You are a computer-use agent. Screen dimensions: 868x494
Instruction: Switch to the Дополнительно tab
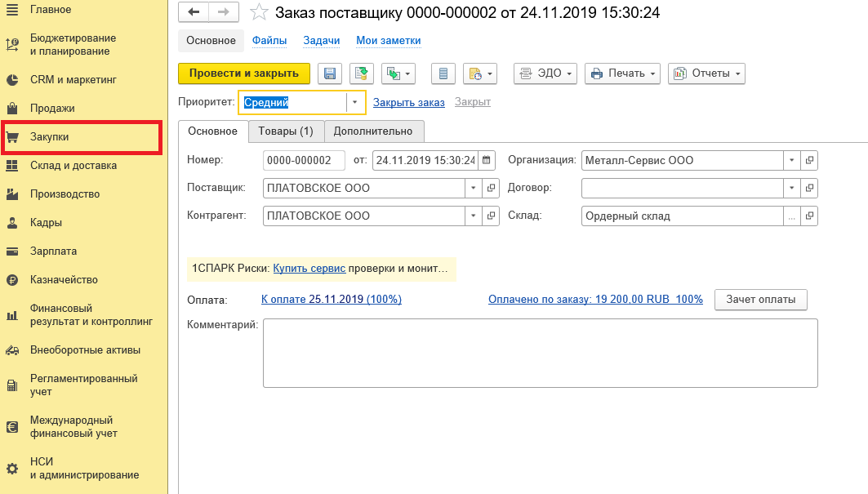[373, 131]
